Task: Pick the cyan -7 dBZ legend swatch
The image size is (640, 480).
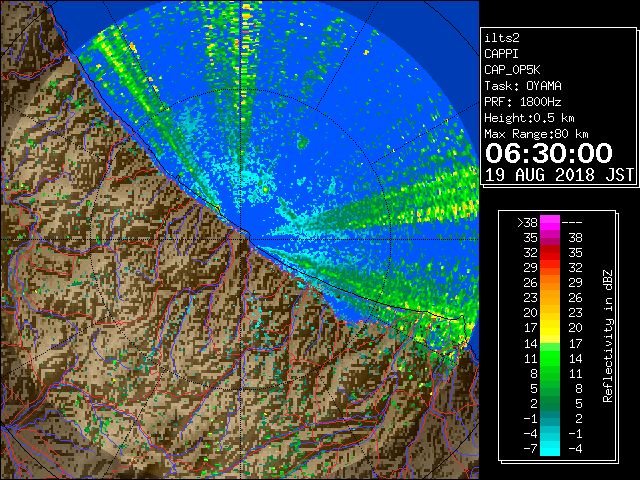Action: coord(550,448)
